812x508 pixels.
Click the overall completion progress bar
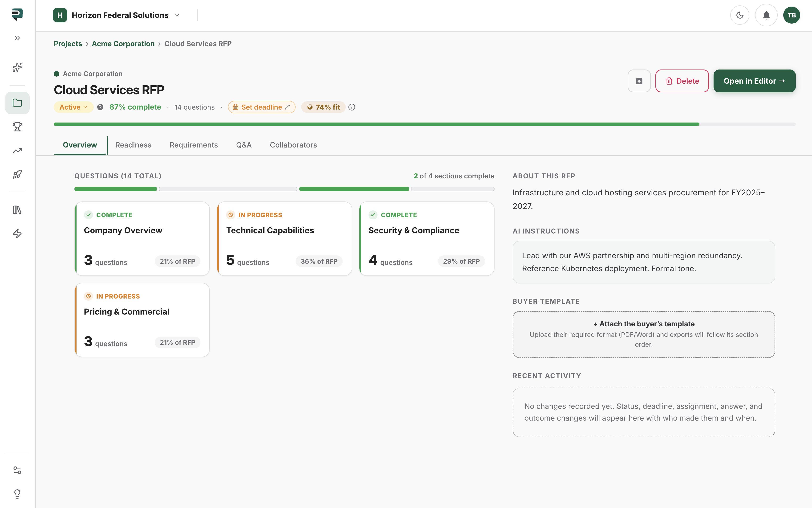[424, 124]
